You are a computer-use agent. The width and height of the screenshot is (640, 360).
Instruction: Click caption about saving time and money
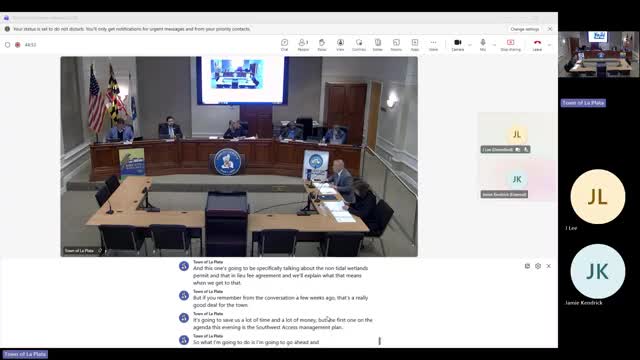click(282, 324)
